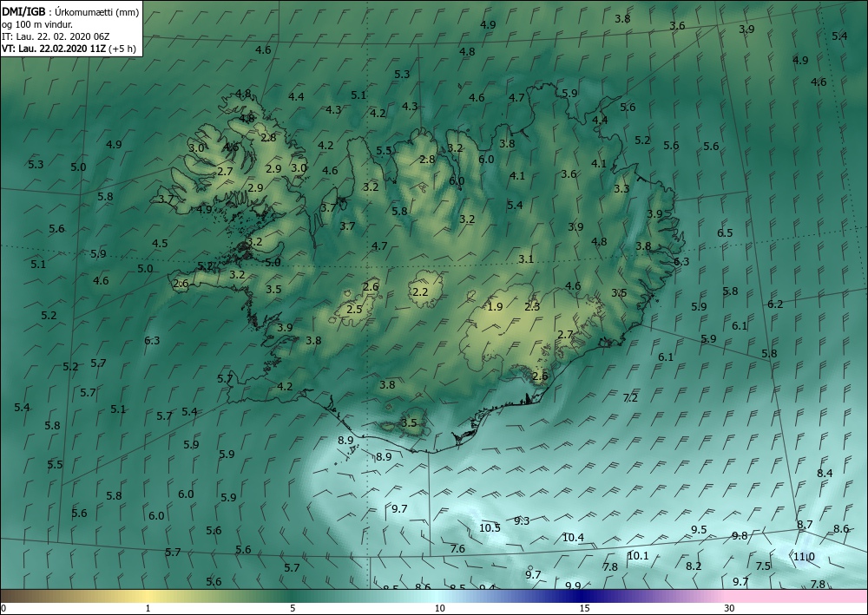Select the 8.2 value on the map

694,566
